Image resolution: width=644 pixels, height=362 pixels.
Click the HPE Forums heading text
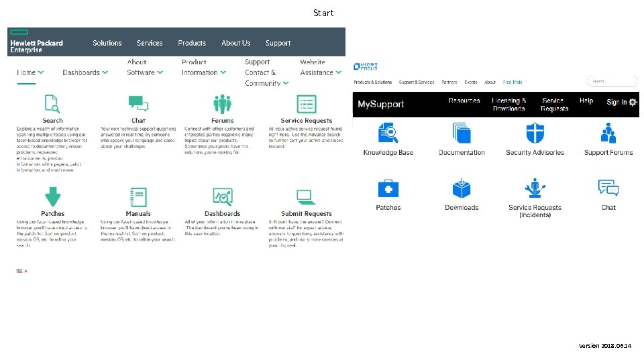pos(222,120)
